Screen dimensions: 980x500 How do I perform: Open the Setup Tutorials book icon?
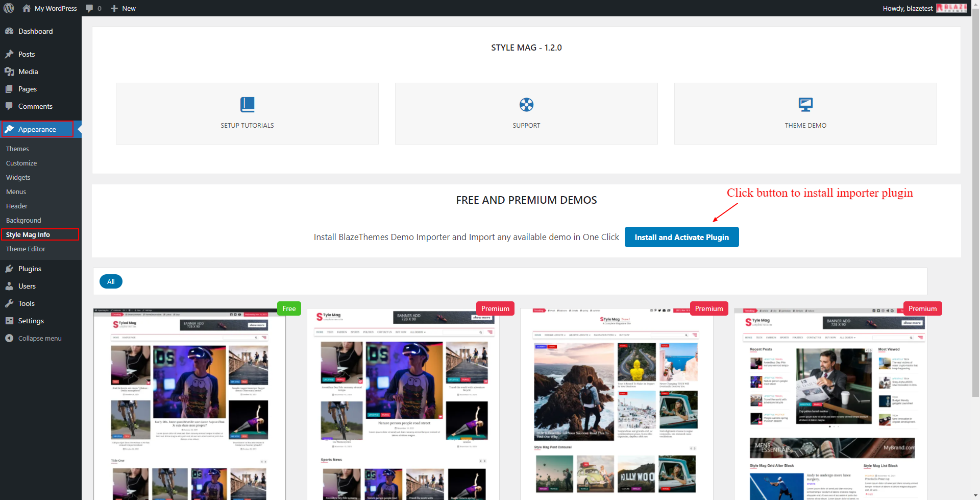click(247, 105)
